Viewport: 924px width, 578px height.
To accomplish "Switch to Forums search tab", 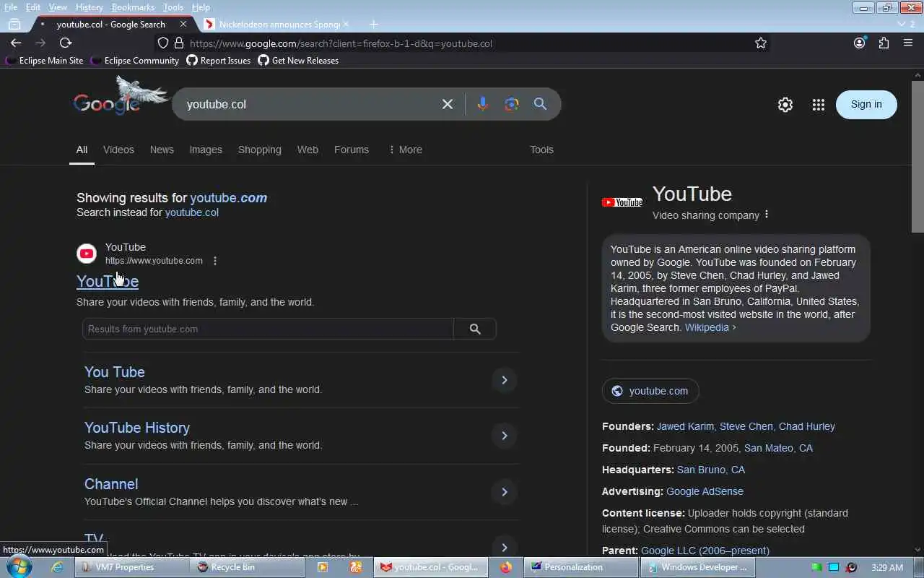I will coord(352,150).
